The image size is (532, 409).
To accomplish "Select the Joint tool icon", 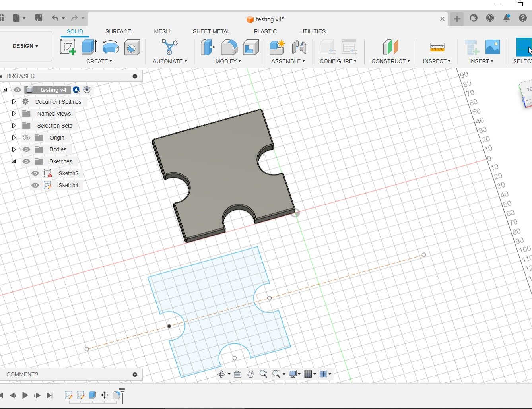I will pos(299,47).
